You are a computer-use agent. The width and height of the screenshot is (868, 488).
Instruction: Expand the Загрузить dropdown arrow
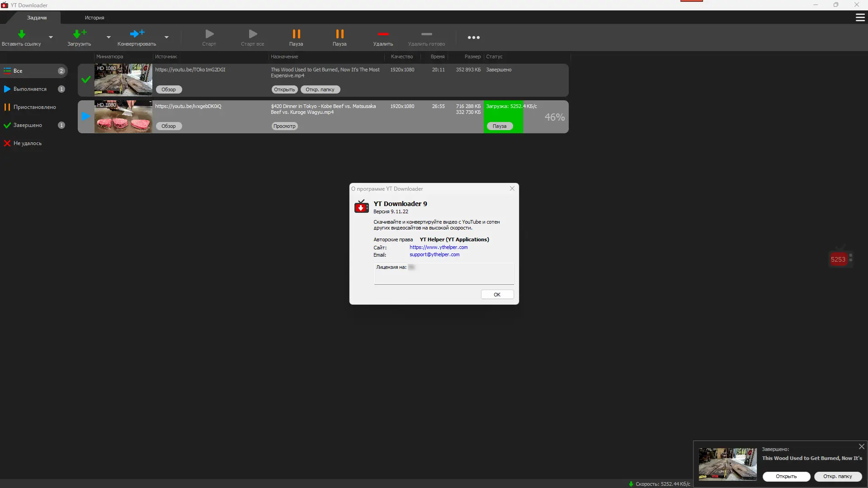tap(108, 38)
